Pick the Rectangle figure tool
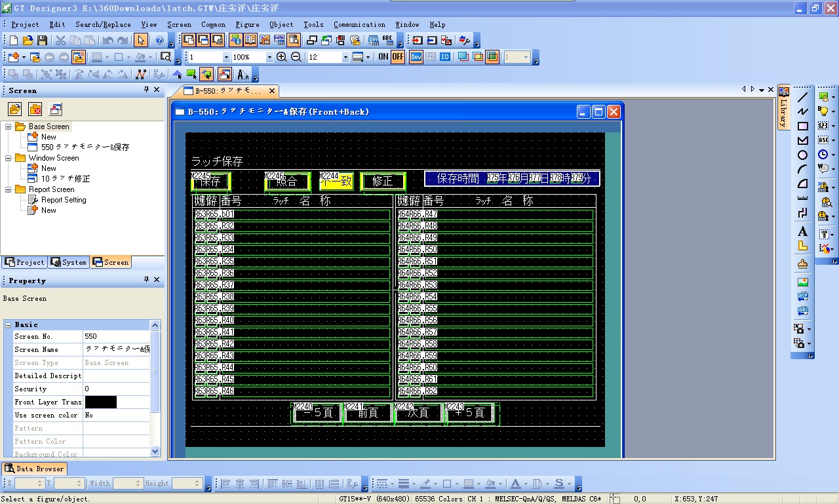Image resolution: width=839 pixels, height=504 pixels. click(x=802, y=126)
